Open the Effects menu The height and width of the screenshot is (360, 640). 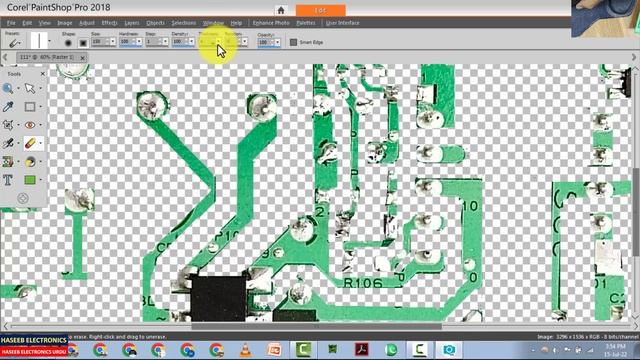(x=109, y=23)
